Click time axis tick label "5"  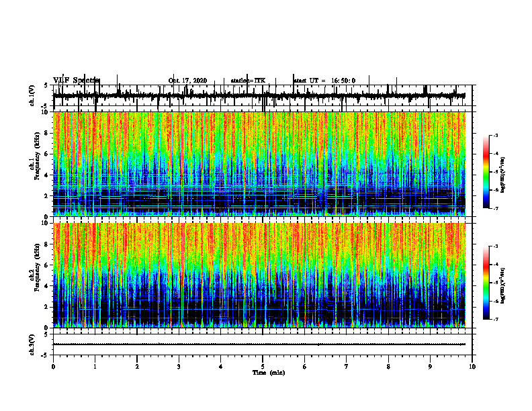click(263, 367)
